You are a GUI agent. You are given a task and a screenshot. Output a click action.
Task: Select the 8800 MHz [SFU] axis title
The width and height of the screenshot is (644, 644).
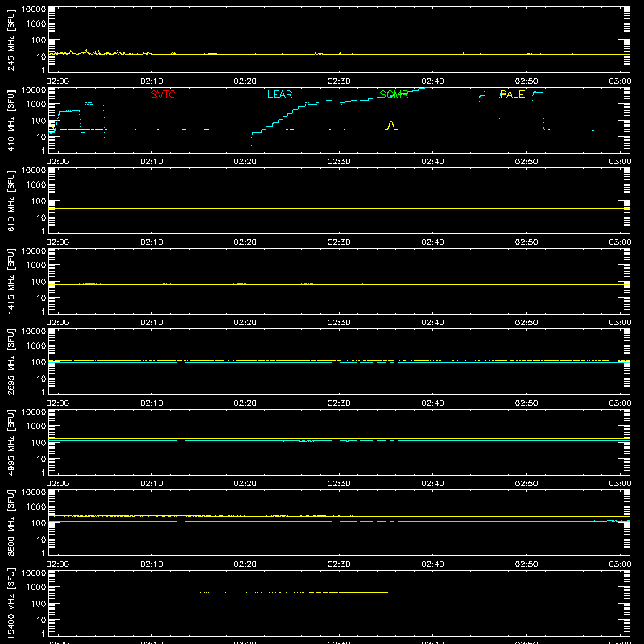coord(10,522)
